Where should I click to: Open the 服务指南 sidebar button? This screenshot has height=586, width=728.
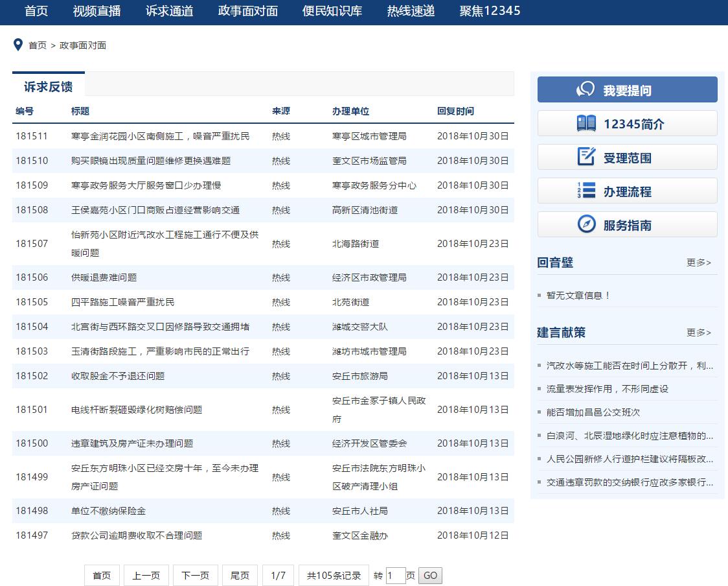point(627,225)
